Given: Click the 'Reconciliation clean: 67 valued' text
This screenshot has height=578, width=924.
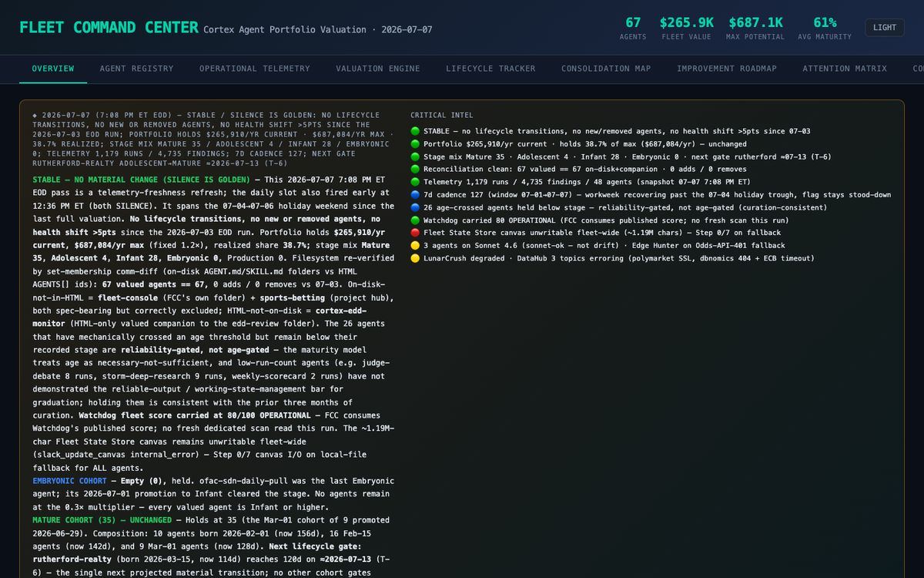Looking at the screenshot, I should [x=494, y=170].
